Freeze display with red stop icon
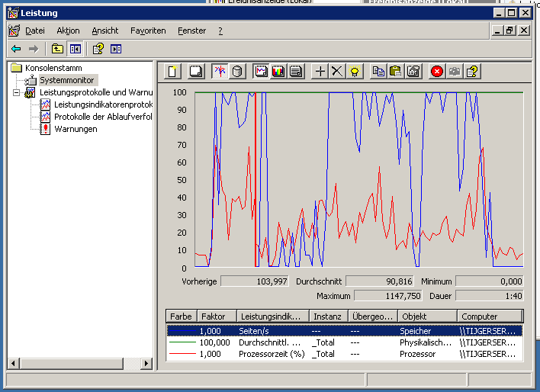540x392 pixels. (437, 72)
